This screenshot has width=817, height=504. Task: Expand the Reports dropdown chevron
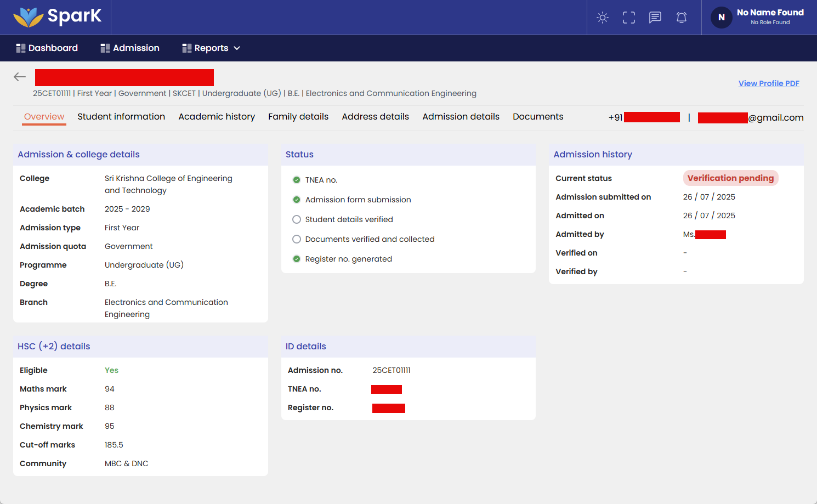(237, 48)
